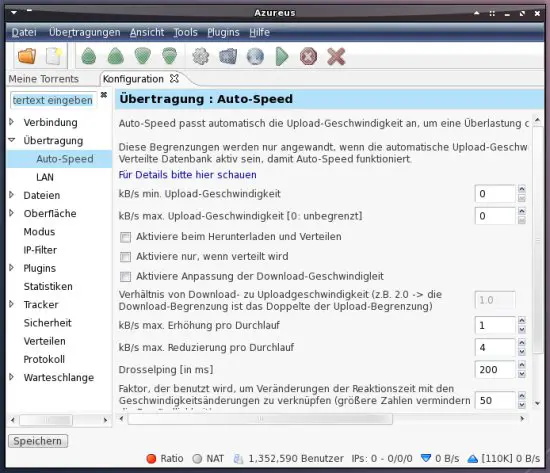Viewport: 550px width, 473px height.
Task: Click the Drosselping value field showing 200
Action: pos(495,369)
